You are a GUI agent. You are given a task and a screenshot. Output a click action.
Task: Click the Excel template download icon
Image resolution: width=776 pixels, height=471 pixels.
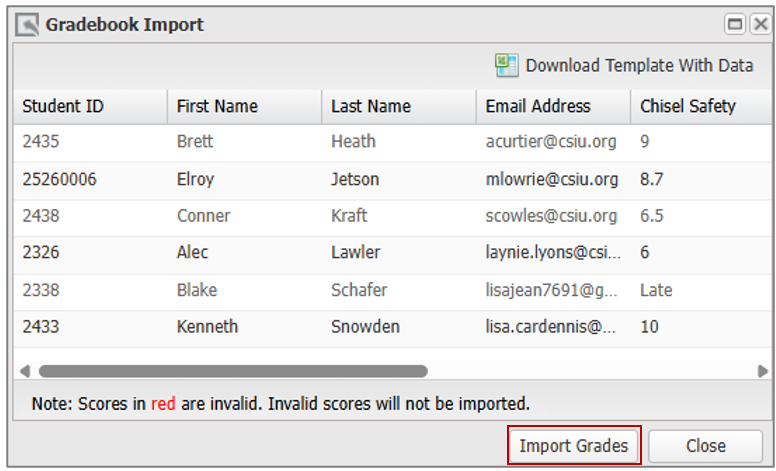point(506,65)
